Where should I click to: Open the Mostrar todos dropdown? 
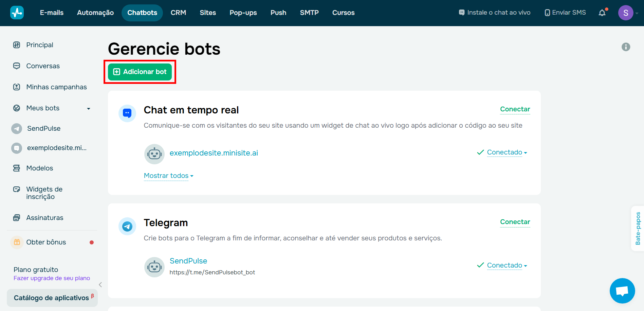pyautogui.click(x=168, y=176)
